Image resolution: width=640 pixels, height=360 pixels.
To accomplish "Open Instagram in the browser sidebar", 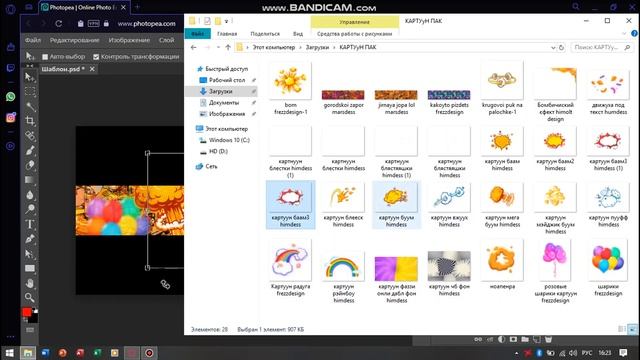I will point(11,118).
